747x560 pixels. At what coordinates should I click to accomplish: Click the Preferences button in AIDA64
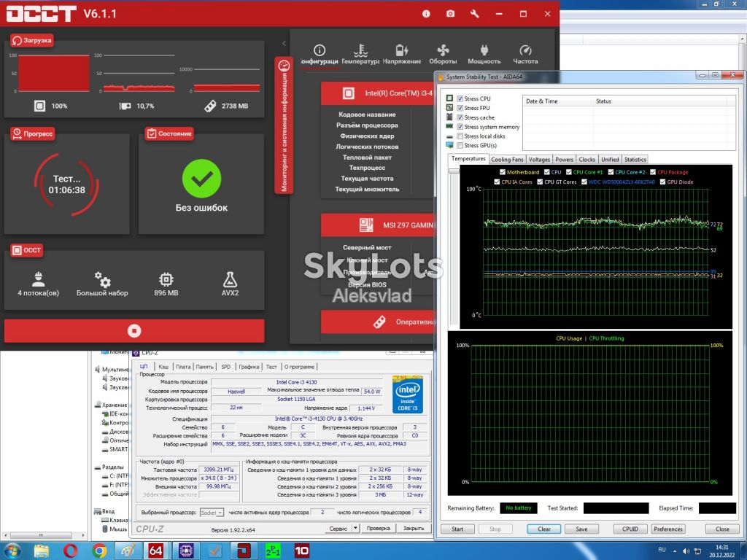tap(668, 529)
